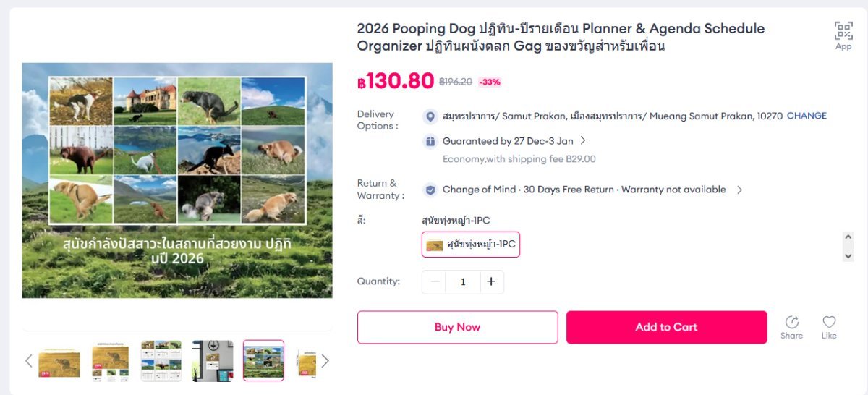Click the Share icon

point(791,323)
